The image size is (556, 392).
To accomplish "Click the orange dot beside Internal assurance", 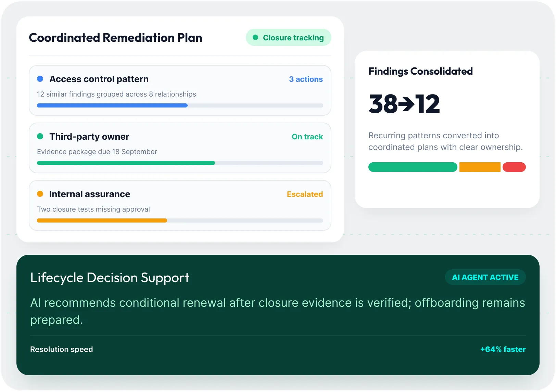I will (40, 194).
